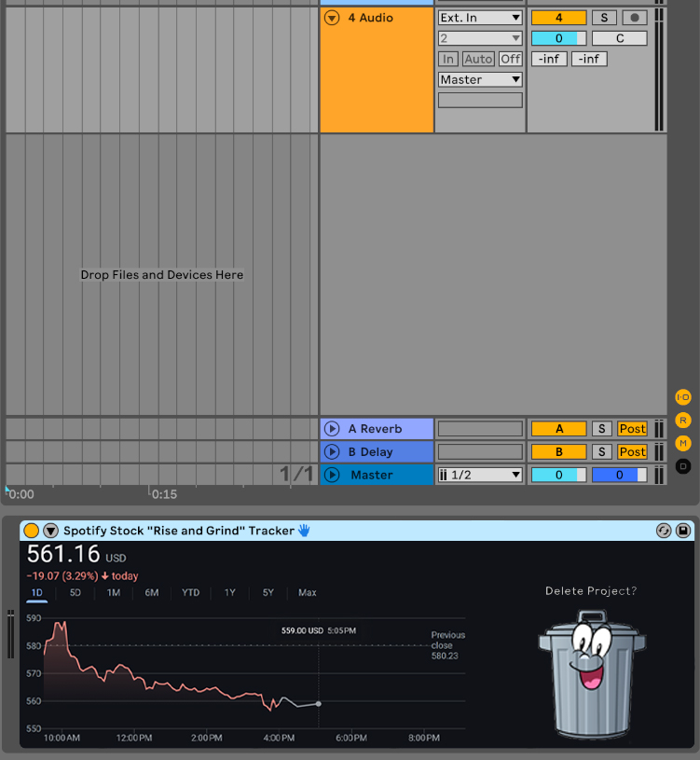700x760 pixels.
Task: Unfold the 4 Audio track arrow
Action: click(332, 18)
